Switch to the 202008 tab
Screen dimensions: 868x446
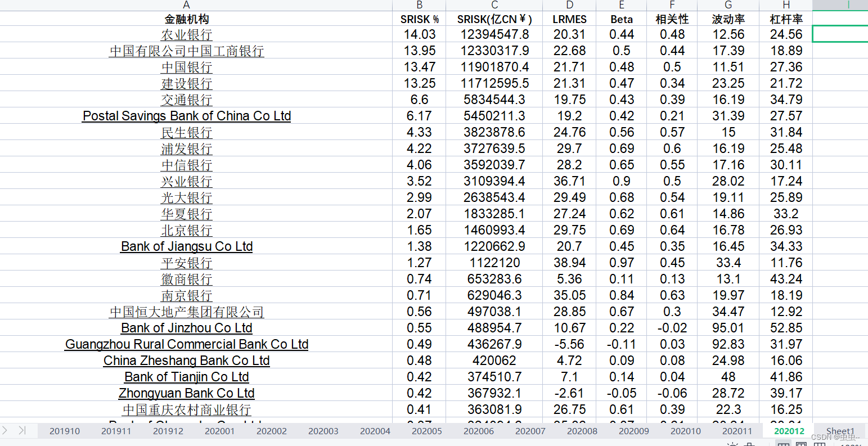coord(582,431)
